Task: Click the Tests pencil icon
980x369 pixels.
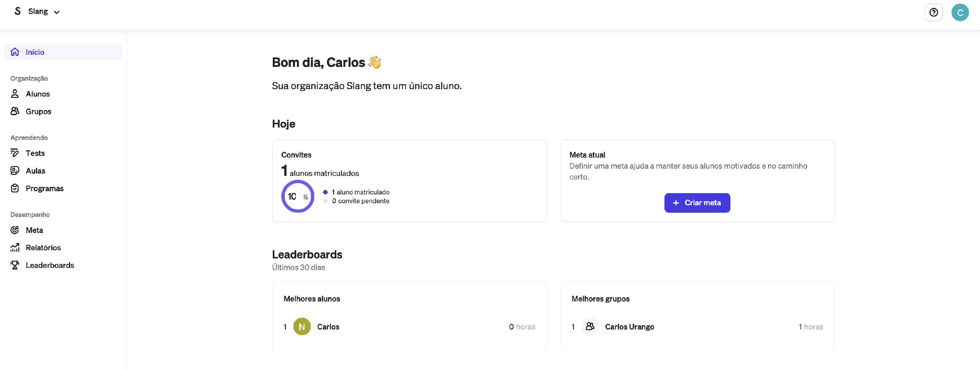Action: [15, 153]
